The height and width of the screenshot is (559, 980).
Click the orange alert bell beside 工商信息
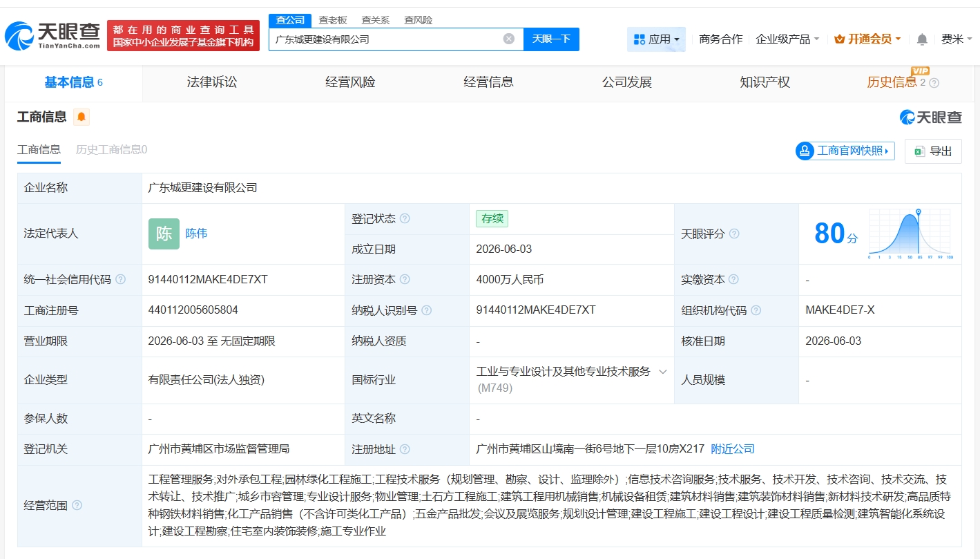tap(81, 117)
